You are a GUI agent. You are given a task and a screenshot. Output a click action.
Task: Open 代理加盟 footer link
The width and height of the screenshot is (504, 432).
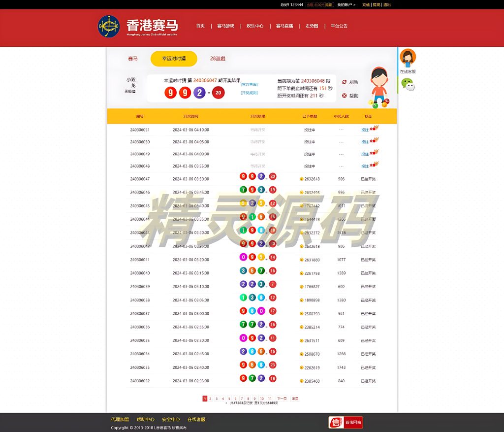[120, 420]
